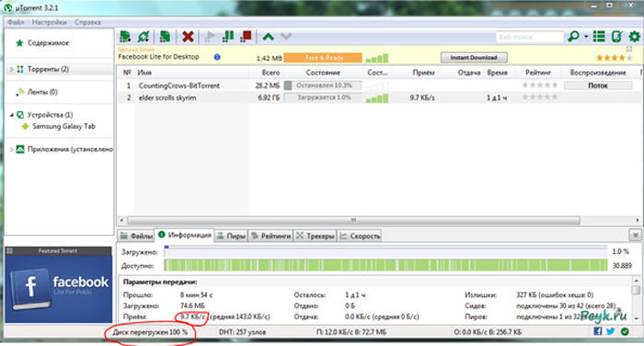The width and height of the screenshot is (644, 346).
Task: Close the featured torrent banner
Action: [x=629, y=49]
